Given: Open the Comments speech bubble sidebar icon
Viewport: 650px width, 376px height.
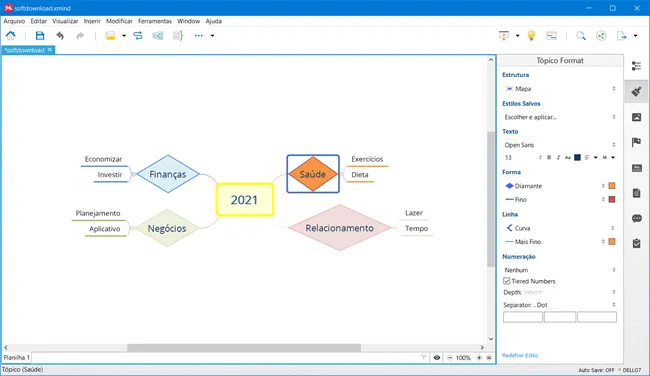Looking at the screenshot, I should 637,218.
